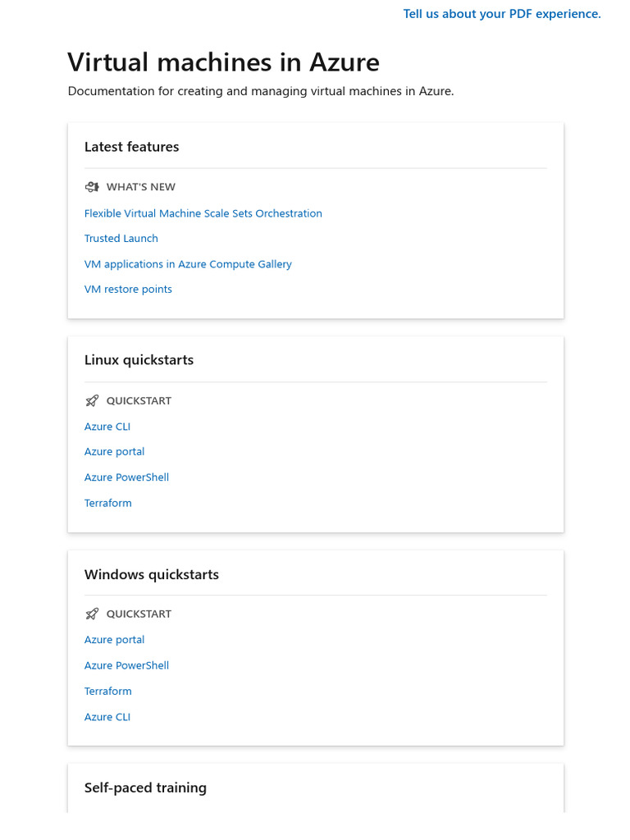Open Flexible Virtual Machine Scale Sets Orchestration link
This screenshot has height=840, width=630.
203,213
